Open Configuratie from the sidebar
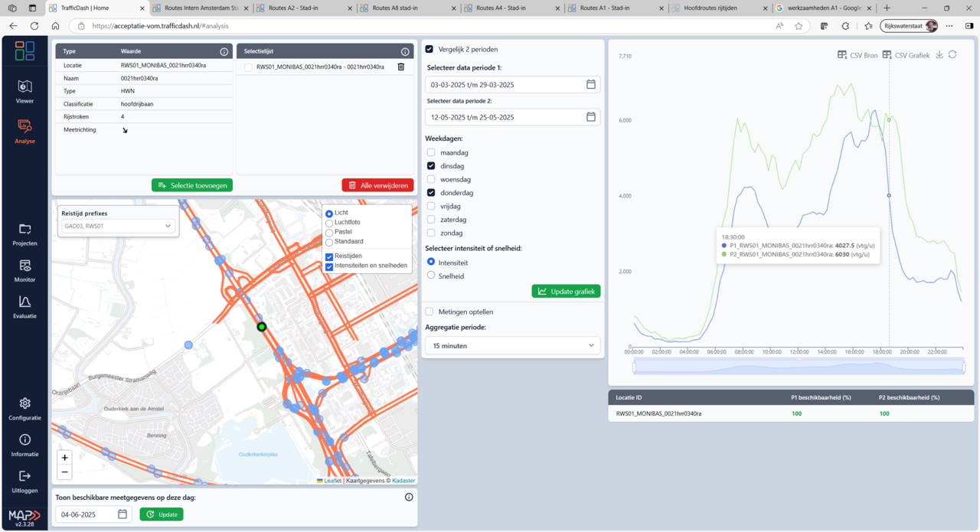This screenshot has width=980, height=532. [24, 407]
